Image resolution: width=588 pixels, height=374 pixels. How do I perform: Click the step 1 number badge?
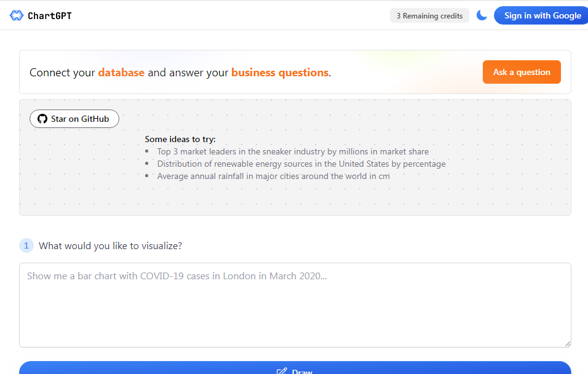tap(26, 246)
